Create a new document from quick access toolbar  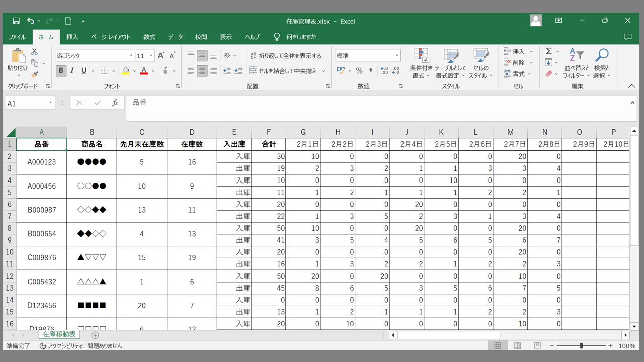coord(68,21)
